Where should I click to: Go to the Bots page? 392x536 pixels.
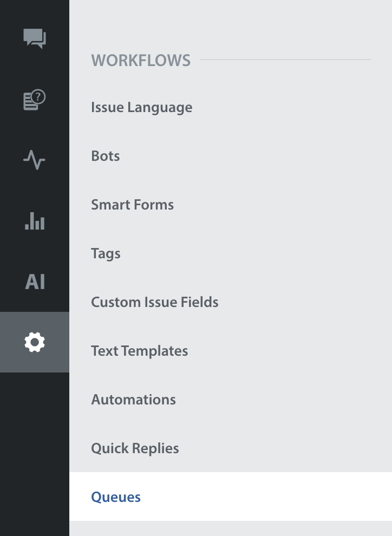(106, 156)
